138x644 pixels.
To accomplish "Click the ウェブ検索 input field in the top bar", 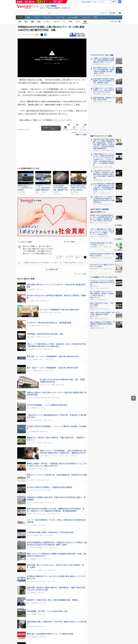I will (x=104, y=2).
